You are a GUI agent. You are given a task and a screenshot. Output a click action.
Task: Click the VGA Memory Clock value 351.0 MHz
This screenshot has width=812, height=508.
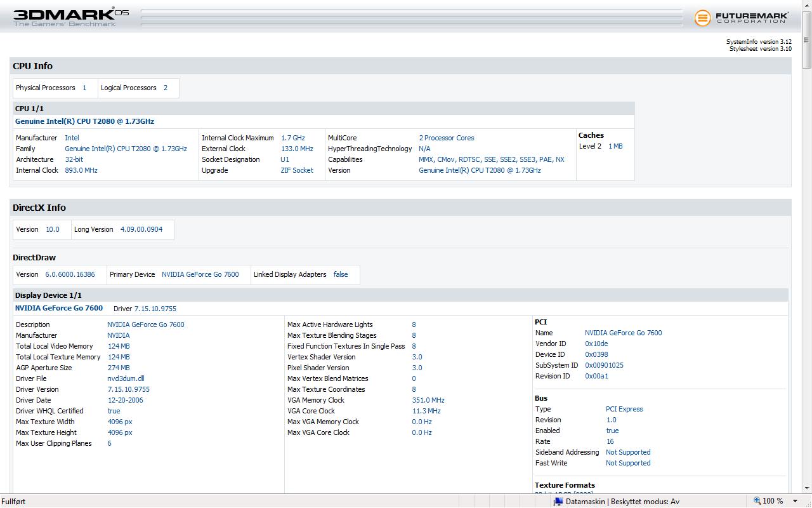click(428, 400)
